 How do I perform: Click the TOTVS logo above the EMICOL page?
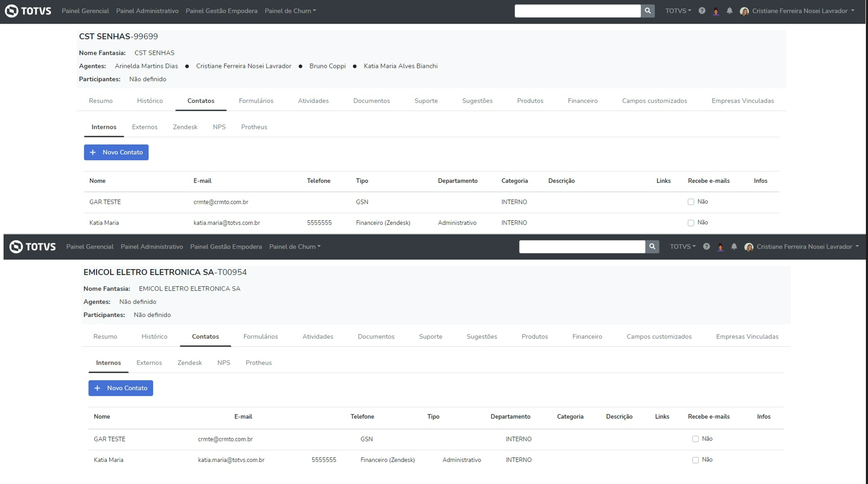point(33,246)
